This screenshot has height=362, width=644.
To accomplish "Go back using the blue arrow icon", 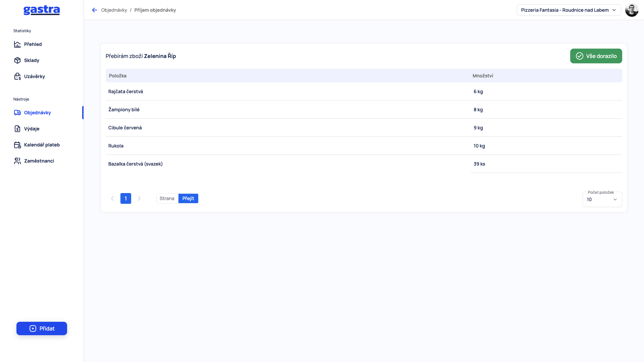I will click(x=95, y=10).
